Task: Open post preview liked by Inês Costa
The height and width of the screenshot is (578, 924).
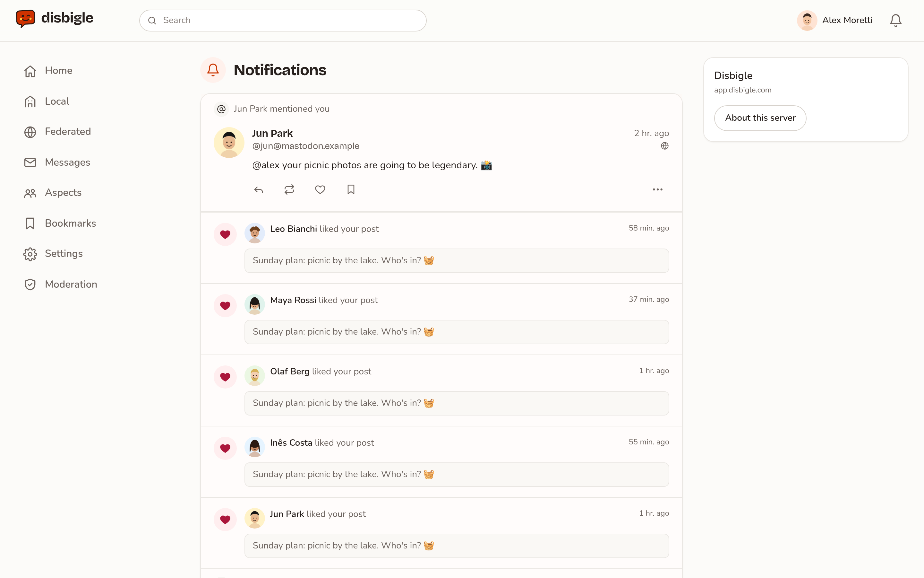Action: tap(457, 474)
